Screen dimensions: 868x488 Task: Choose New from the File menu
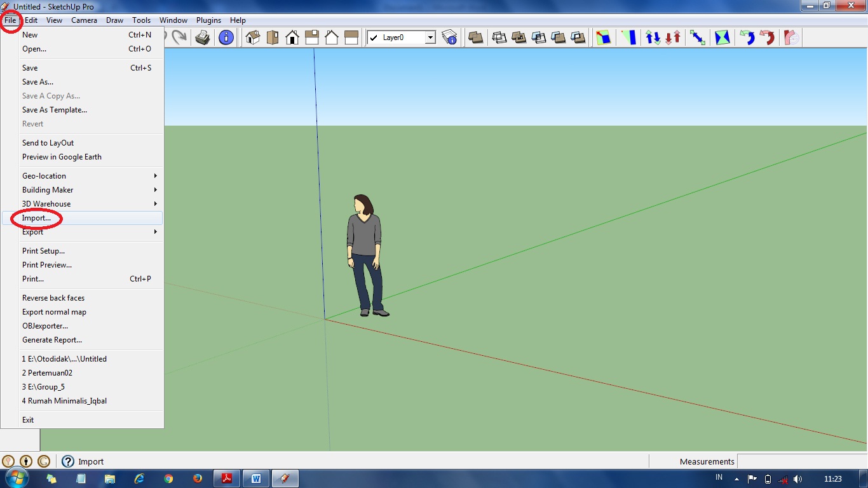tap(82, 35)
